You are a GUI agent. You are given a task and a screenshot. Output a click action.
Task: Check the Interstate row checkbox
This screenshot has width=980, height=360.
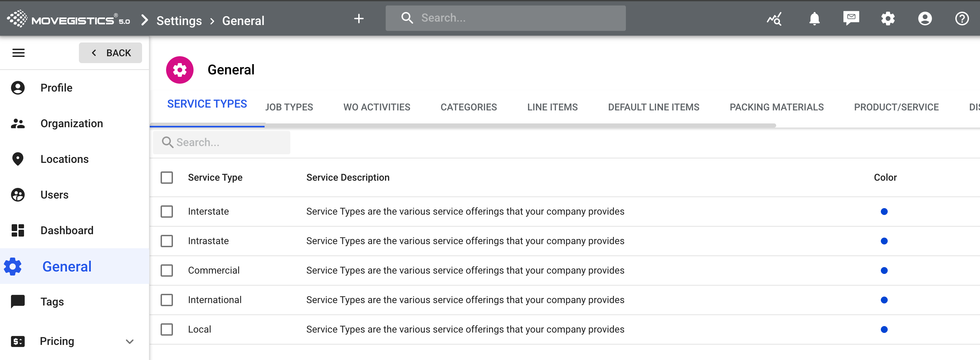[167, 211]
